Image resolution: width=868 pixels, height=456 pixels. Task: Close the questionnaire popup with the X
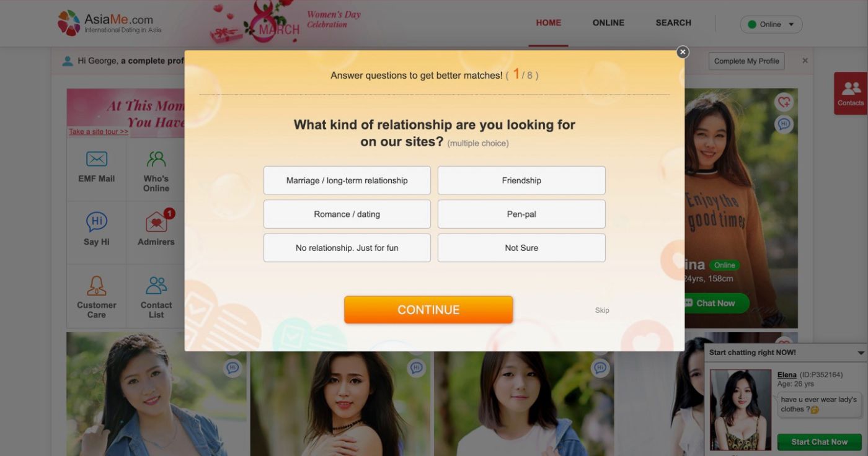click(x=683, y=52)
